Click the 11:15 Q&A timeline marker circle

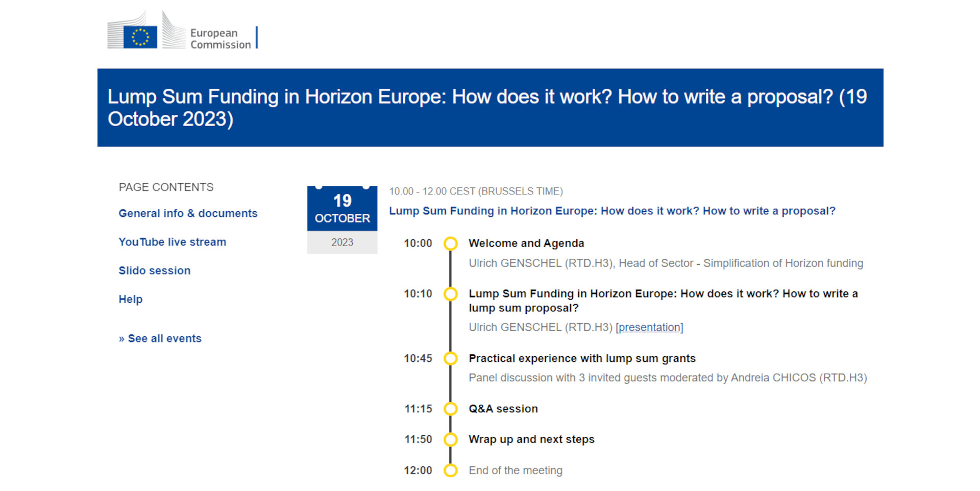coord(450,409)
